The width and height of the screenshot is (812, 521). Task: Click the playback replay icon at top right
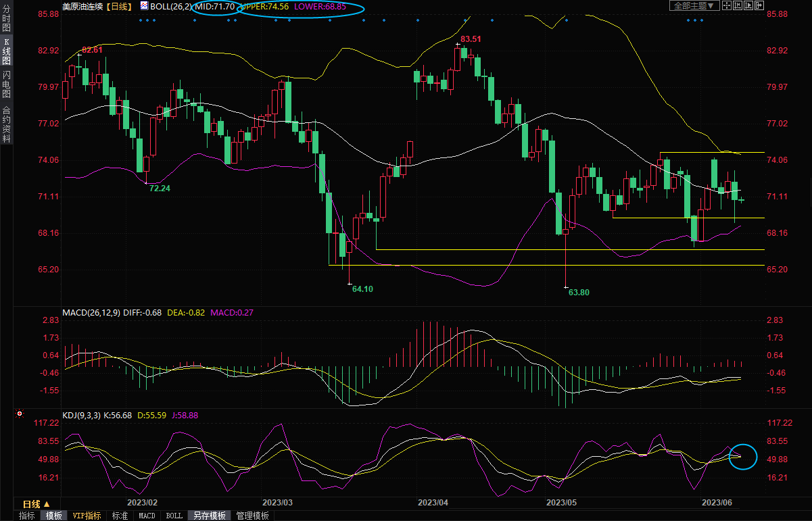(748, 5)
